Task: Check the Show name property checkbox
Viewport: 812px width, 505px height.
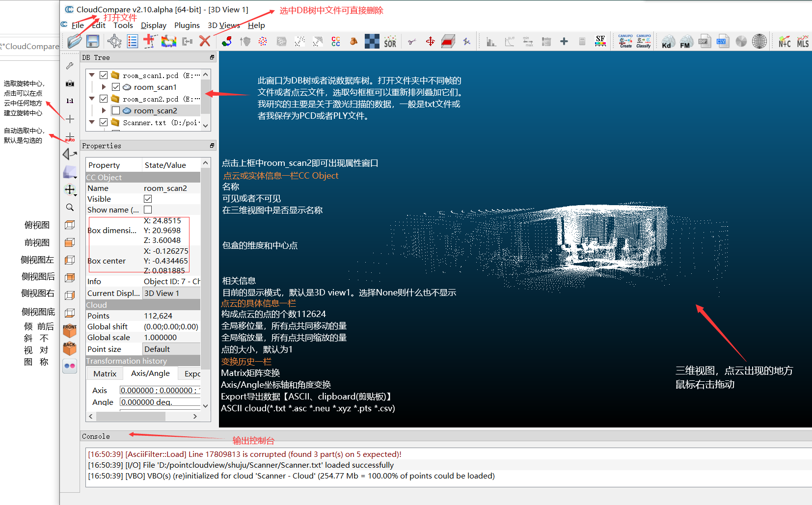Action: point(148,210)
